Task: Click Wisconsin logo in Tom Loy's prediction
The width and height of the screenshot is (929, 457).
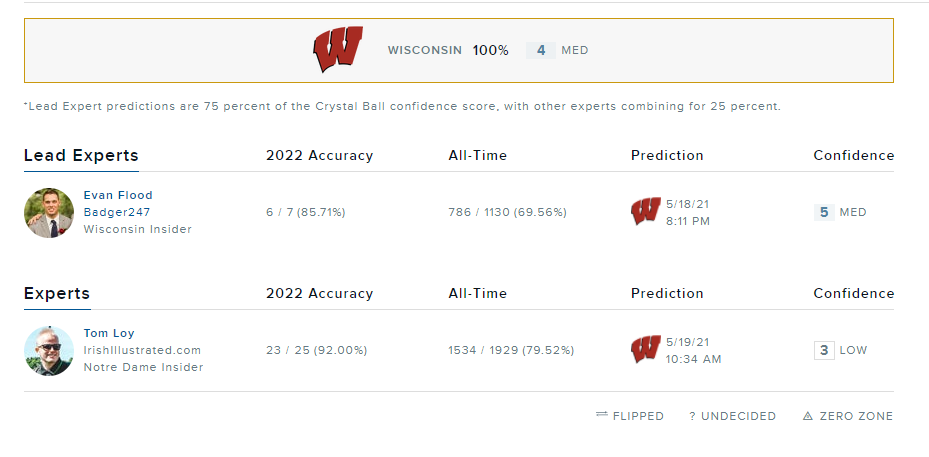Action: point(645,350)
